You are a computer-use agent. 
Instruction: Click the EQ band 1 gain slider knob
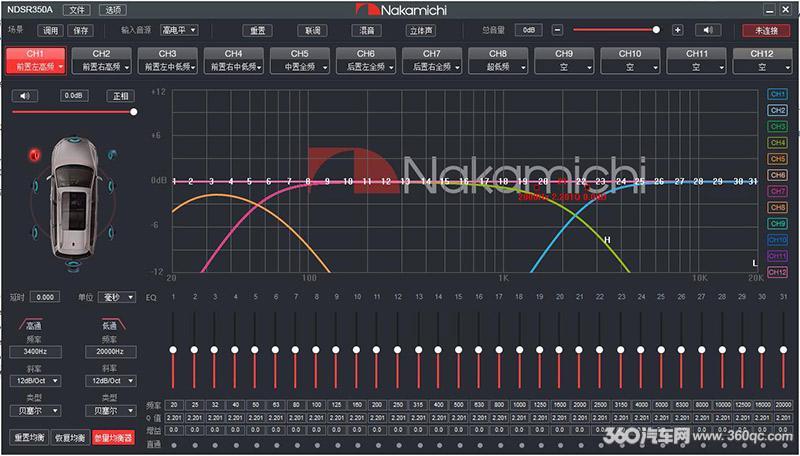tap(173, 349)
